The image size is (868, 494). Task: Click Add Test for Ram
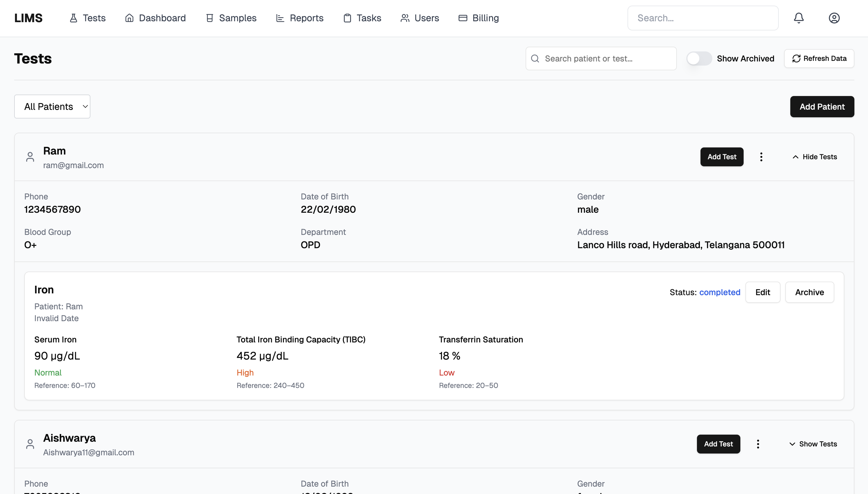(x=722, y=157)
